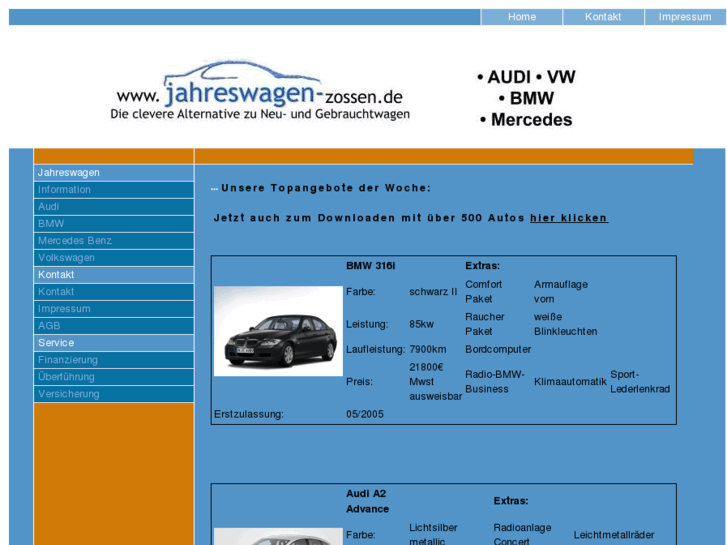Open the Audi sidebar link
Screen dimensions: 727x545
pos(114,207)
